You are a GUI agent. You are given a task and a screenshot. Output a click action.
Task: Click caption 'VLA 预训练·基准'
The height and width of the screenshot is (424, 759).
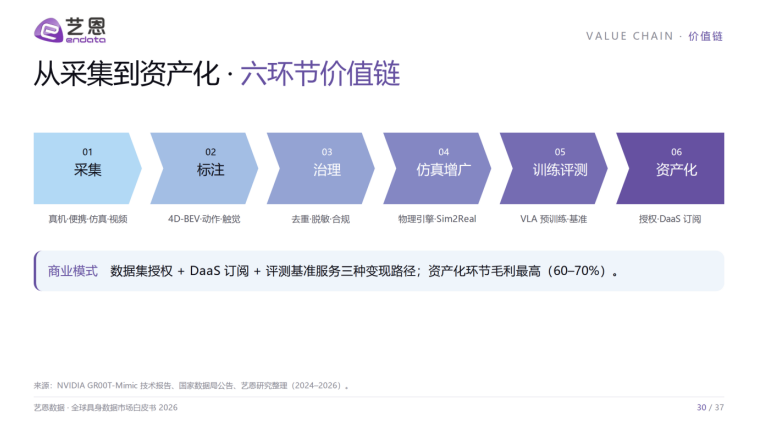(553, 219)
